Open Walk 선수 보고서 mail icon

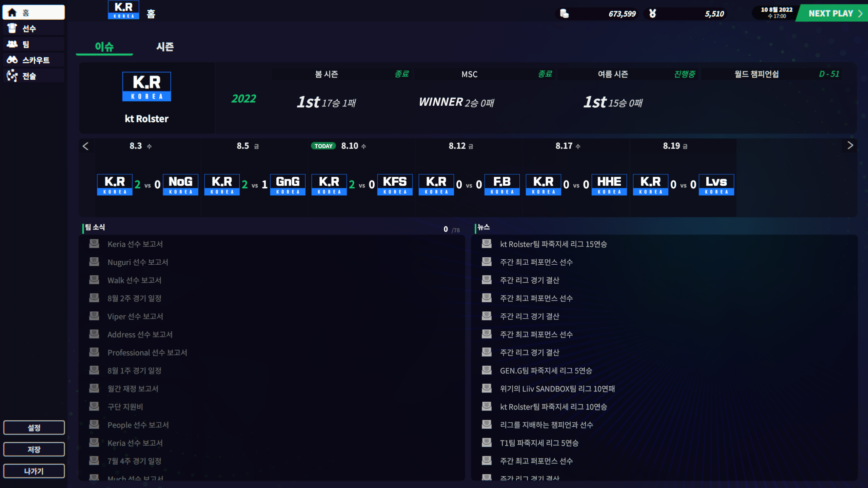tap(94, 280)
